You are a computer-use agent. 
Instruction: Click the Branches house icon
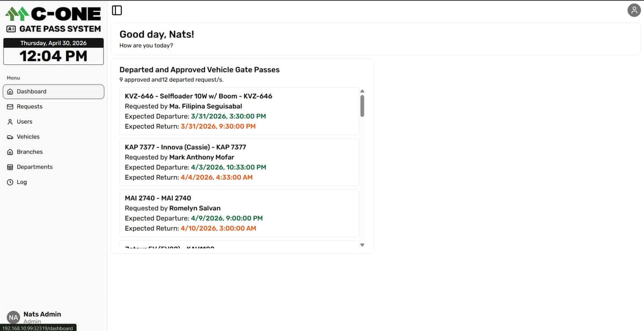point(10,152)
